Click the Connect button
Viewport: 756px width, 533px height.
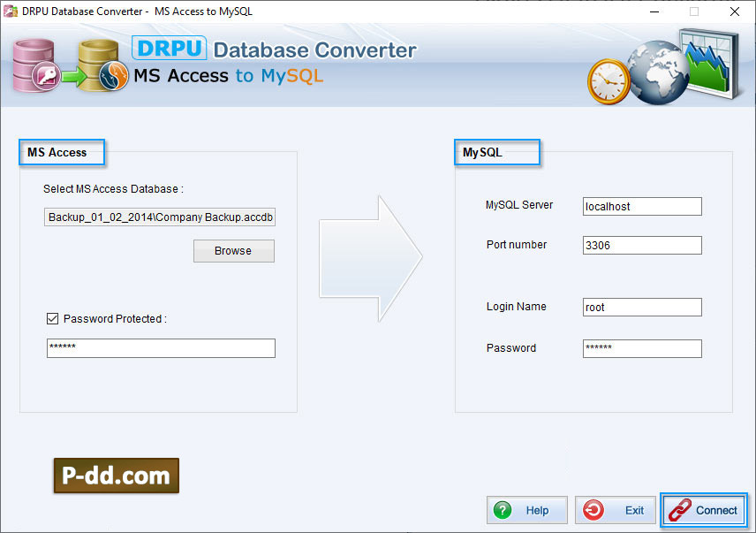click(x=704, y=510)
